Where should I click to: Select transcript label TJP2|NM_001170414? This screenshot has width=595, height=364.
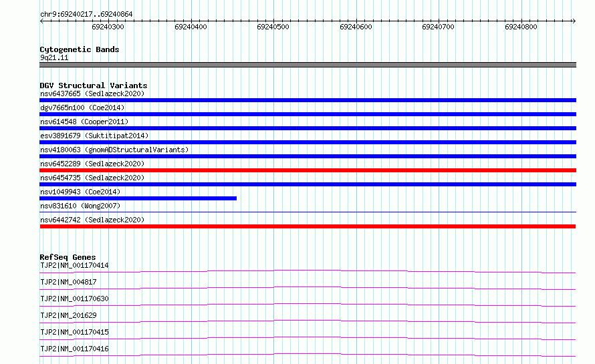coord(74,265)
